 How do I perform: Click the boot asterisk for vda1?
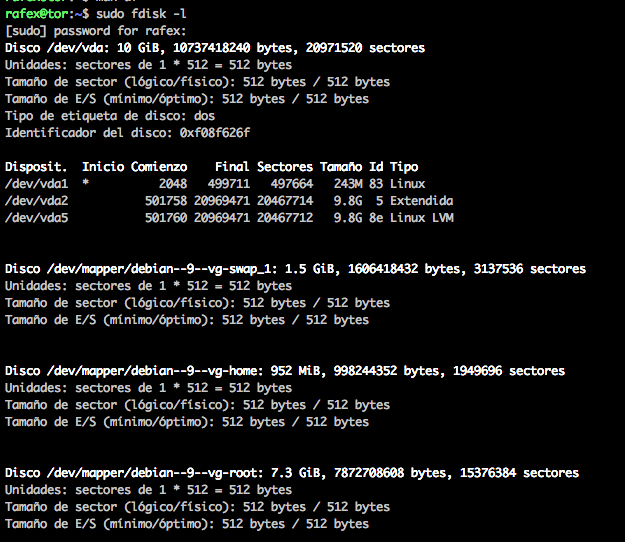click(86, 185)
